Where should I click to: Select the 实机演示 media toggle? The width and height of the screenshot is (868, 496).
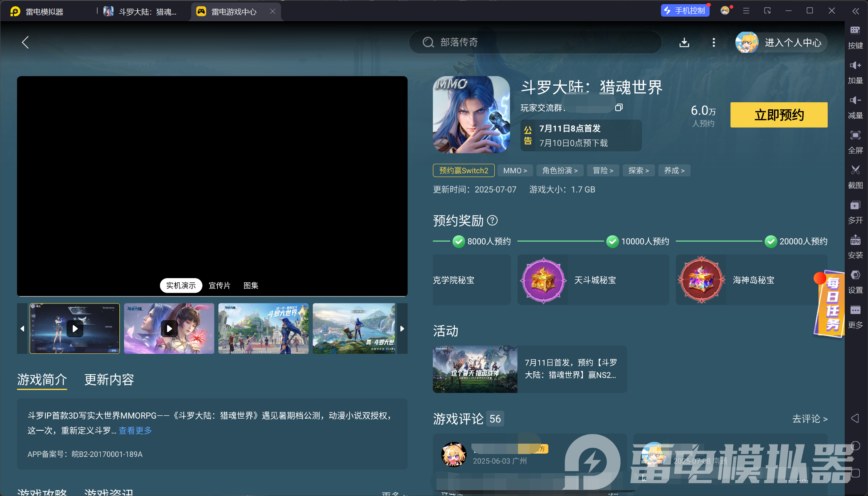(x=181, y=286)
